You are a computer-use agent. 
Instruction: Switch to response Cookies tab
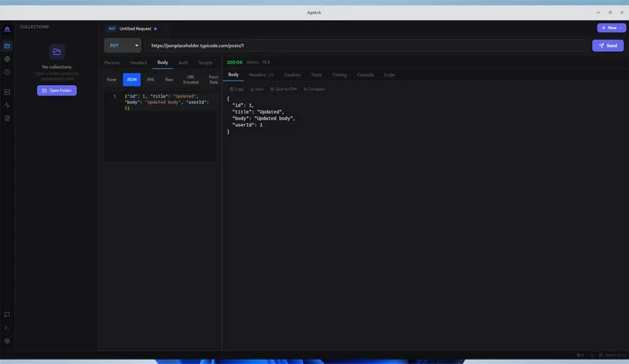[293, 75]
